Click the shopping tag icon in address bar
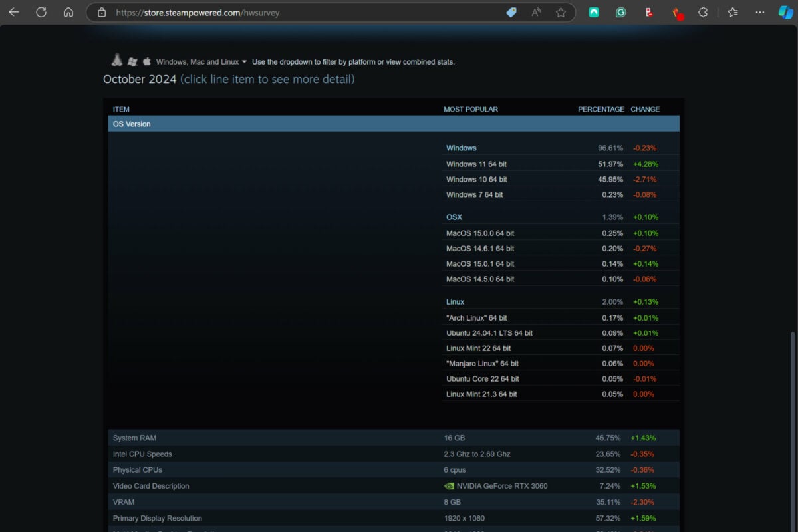Image resolution: width=798 pixels, height=532 pixels. coord(511,12)
